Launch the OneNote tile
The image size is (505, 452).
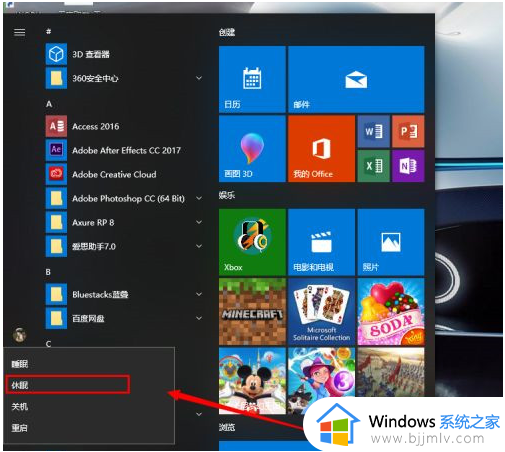408,166
